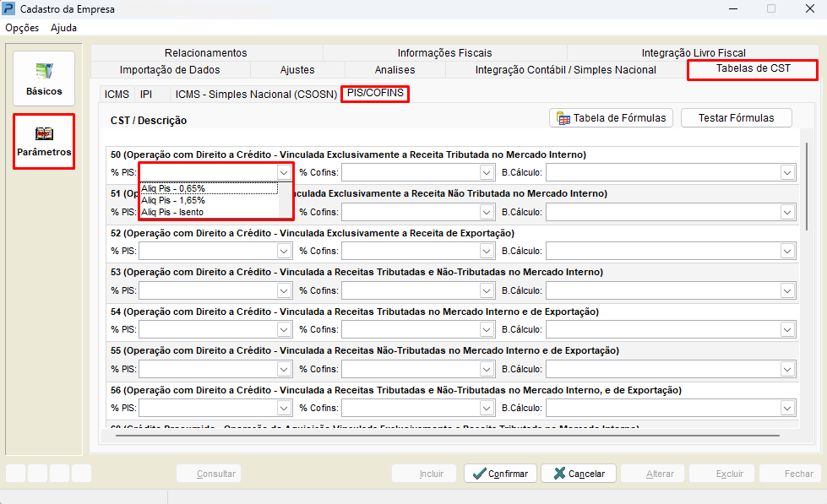Switch to the Analises tab
Screen dimensions: 827x504
pyautogui.click(x=395, y=69)
